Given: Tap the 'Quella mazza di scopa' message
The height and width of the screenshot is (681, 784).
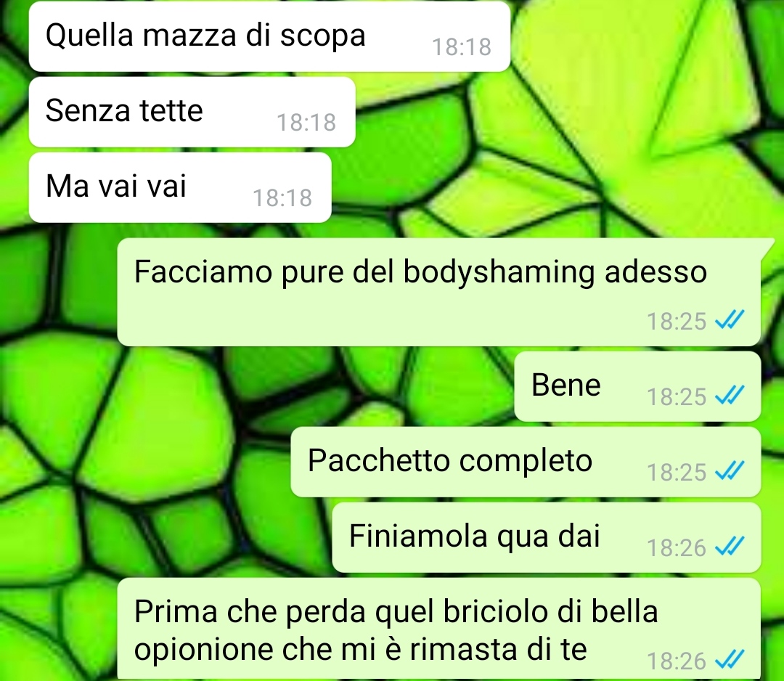Looking at the screenshot, I should 269,36.
